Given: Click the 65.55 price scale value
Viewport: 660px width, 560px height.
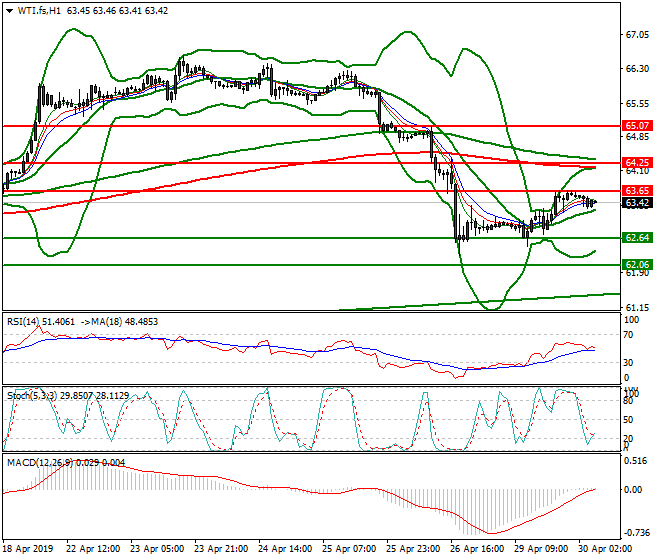Looking at the screenshot, I should tap(637, 104).
